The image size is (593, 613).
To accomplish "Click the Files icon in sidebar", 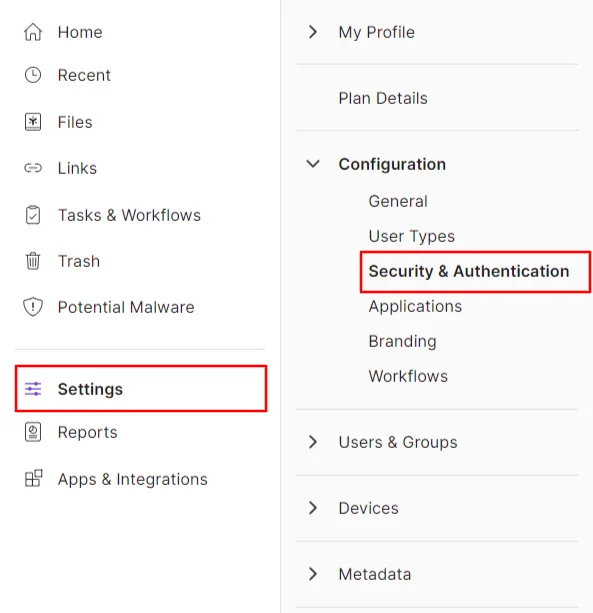I will [x=33, y=122].
